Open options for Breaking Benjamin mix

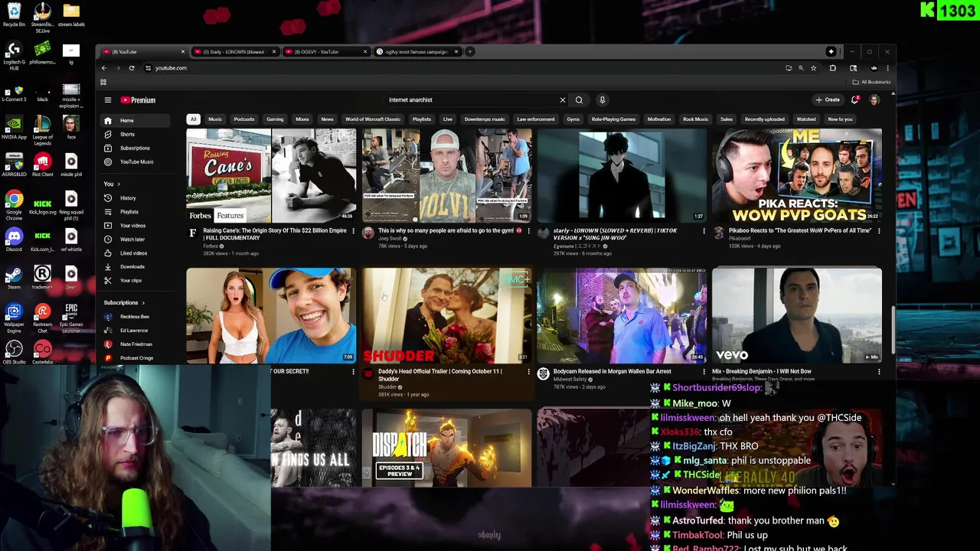pyautogui.click(x=879, y=372)
